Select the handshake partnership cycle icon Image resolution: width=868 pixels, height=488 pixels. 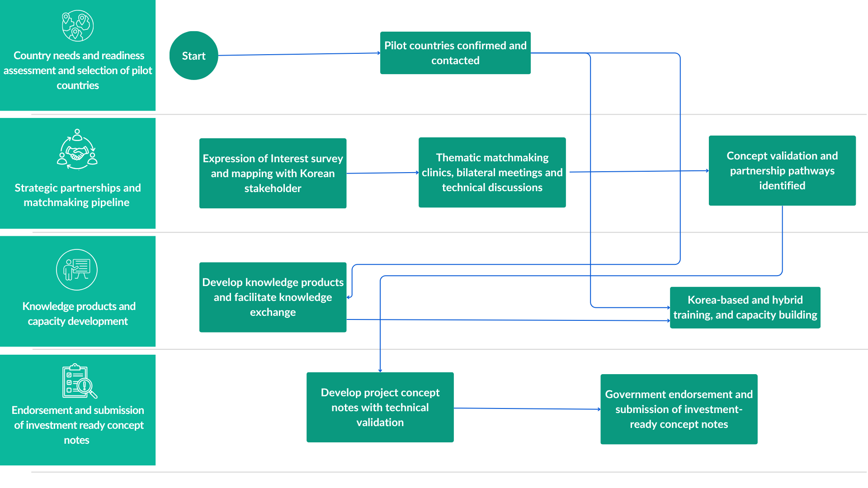pyautogui.click(x=77, y=150)
